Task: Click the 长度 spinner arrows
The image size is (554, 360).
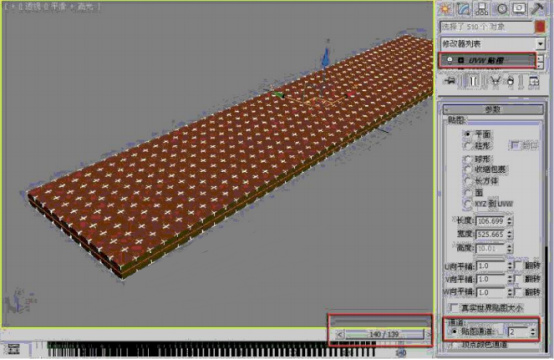Action: pos(509,221)
